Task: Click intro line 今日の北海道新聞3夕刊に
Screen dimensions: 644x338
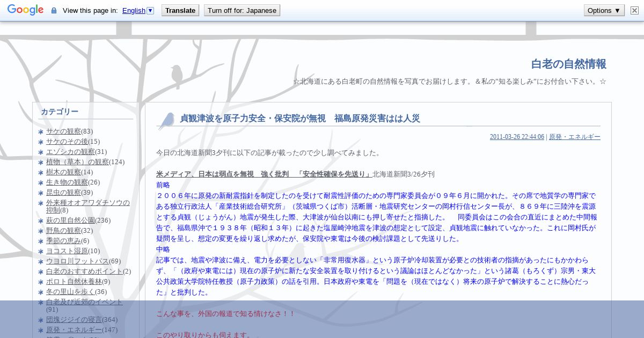Action: click(x=268, y=153)
